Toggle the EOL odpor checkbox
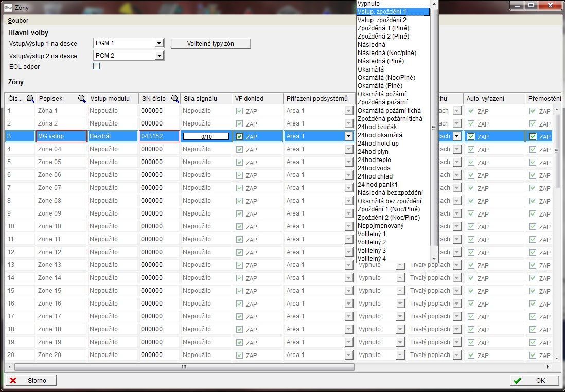The image size is (565, 392). tap(96, 66)
